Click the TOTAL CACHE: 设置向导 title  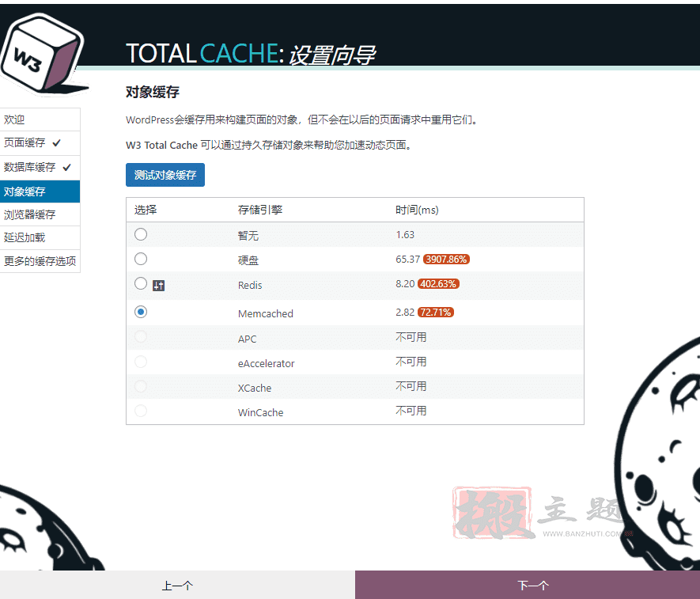point(251,54)
